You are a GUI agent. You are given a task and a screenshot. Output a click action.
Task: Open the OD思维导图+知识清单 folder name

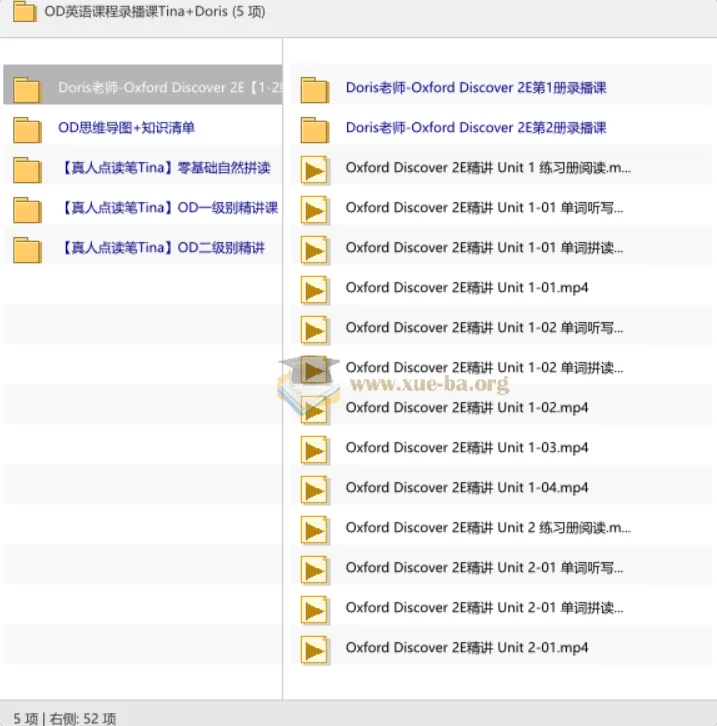126,127
